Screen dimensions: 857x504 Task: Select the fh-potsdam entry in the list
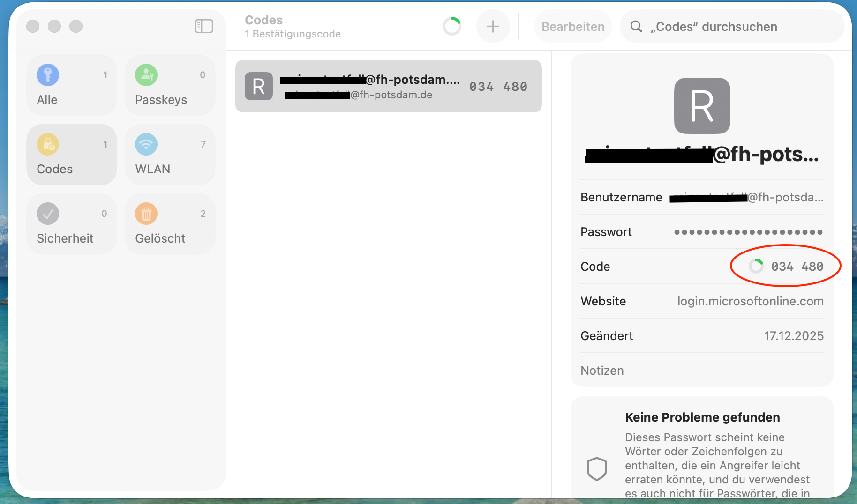pyautogui.click(x=370, y=86)
